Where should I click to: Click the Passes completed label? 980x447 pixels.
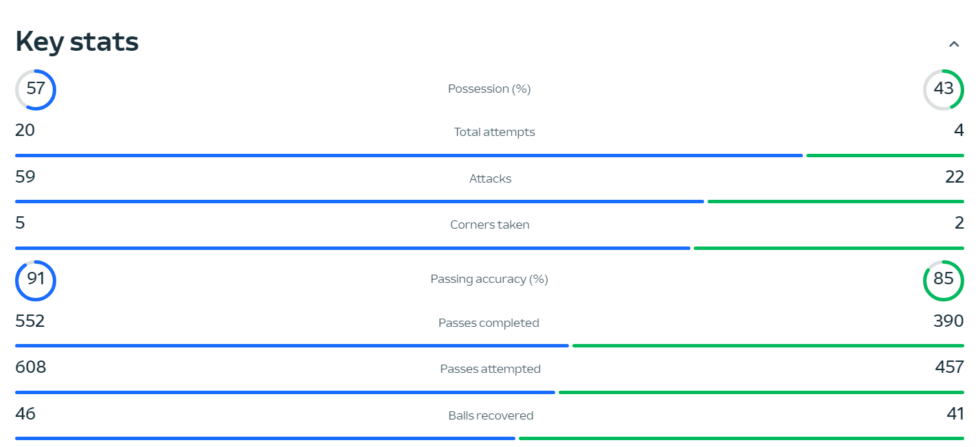[489, 323]
